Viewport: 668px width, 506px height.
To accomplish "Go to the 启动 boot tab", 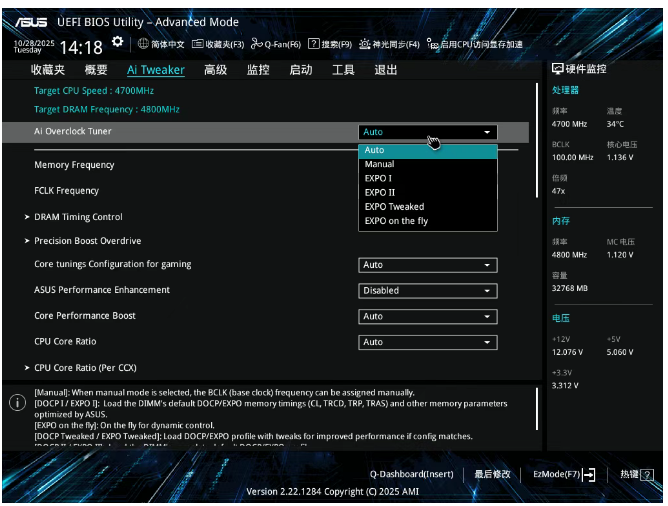I will coord(300,70).
